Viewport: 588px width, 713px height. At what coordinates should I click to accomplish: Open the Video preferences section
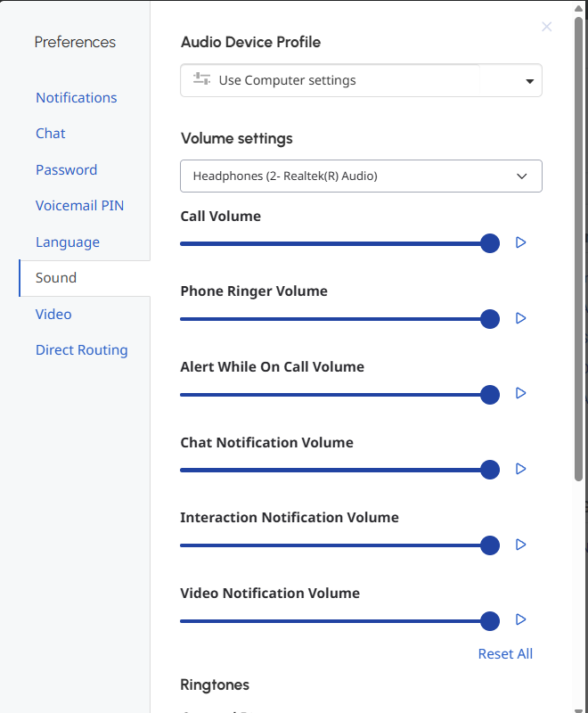[53, 315]
